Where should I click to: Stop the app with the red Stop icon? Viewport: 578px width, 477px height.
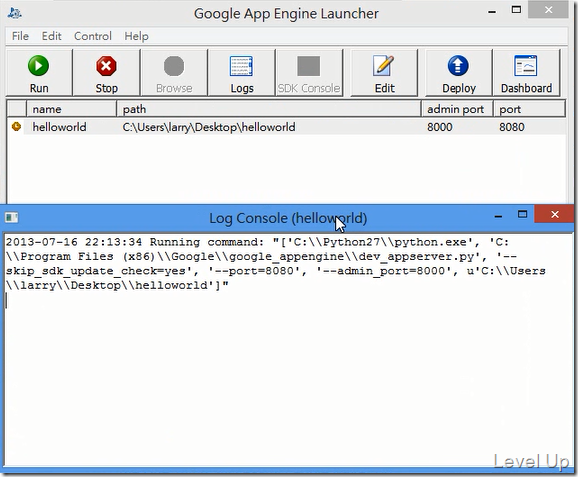pos(106,66)
